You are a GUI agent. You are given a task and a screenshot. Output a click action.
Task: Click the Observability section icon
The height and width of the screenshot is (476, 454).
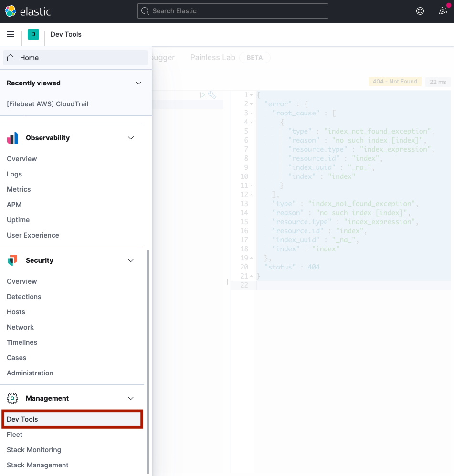tap(12, 138)
